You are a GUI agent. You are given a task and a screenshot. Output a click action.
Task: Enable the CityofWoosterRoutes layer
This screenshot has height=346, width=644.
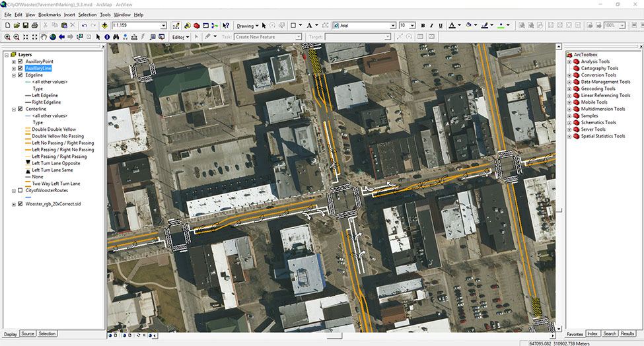[x=20, y=190]
